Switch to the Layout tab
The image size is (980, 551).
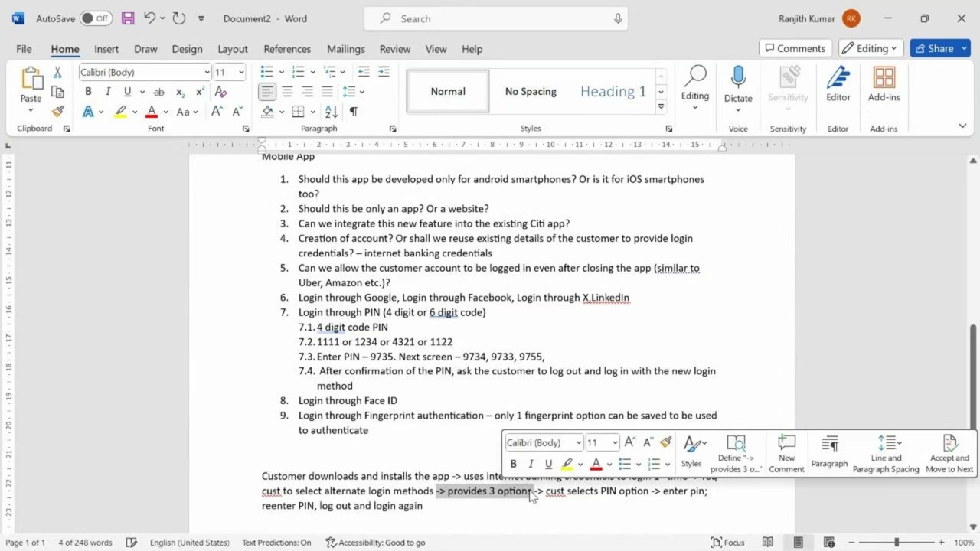232,49
